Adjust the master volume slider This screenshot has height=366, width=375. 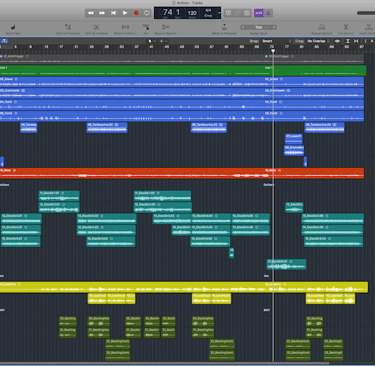click(x=366, y=13)
